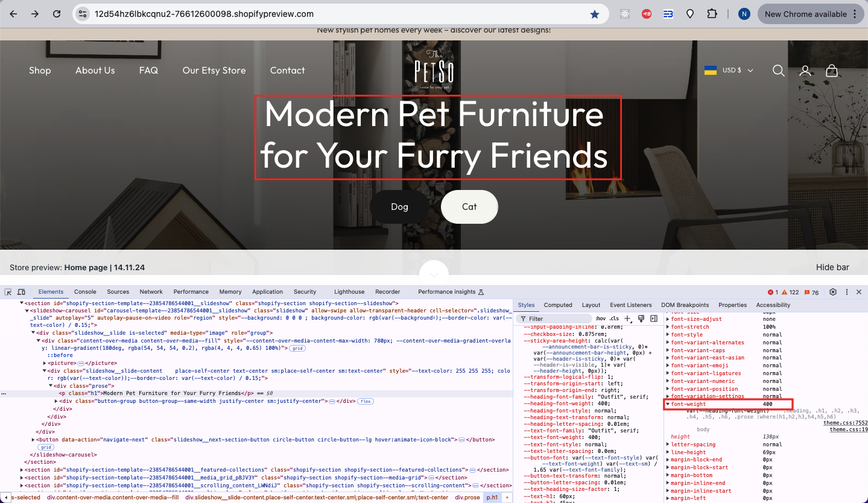Open the Contact navigation link
Image resolution: width=868 pixels, height=503 pixels.
[x=287, y=71]
